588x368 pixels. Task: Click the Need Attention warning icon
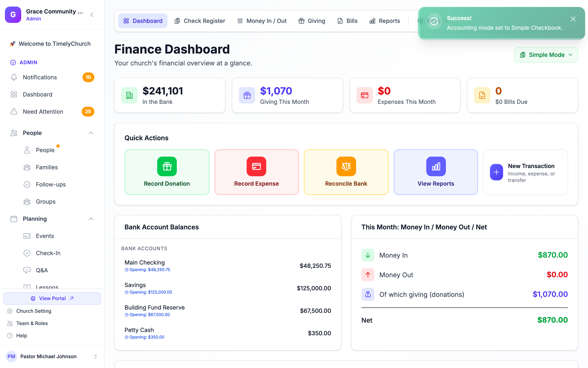[x=14, y=112]
